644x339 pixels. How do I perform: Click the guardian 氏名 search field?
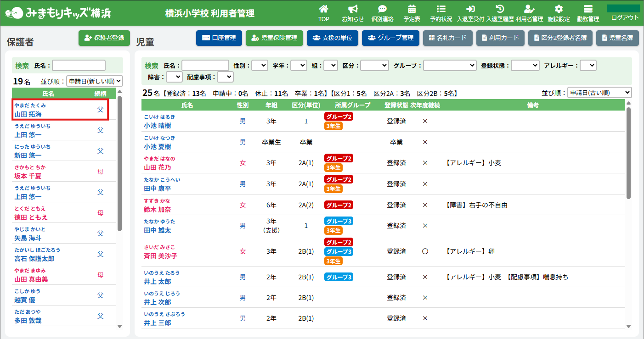pos(79,66)
